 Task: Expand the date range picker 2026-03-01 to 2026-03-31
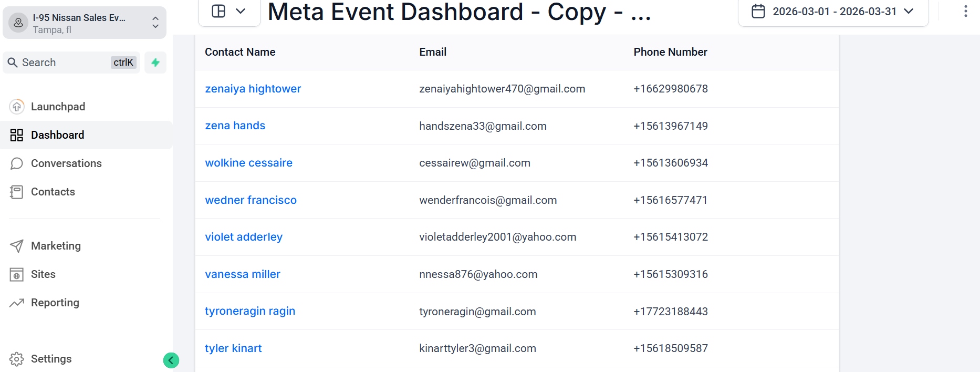pos(832,11)
